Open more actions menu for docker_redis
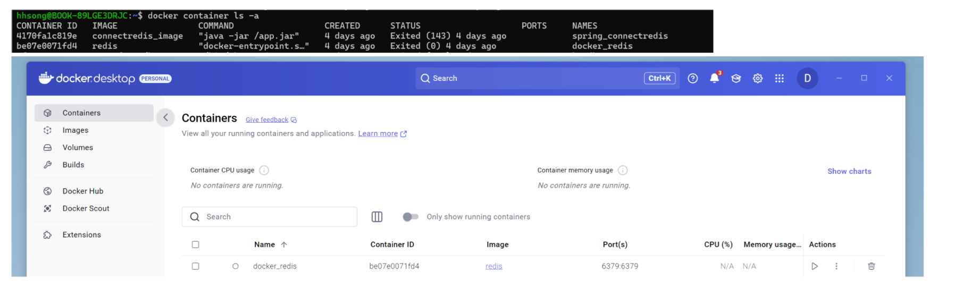Viewport: 980px width, 297px height. (836, 266)
